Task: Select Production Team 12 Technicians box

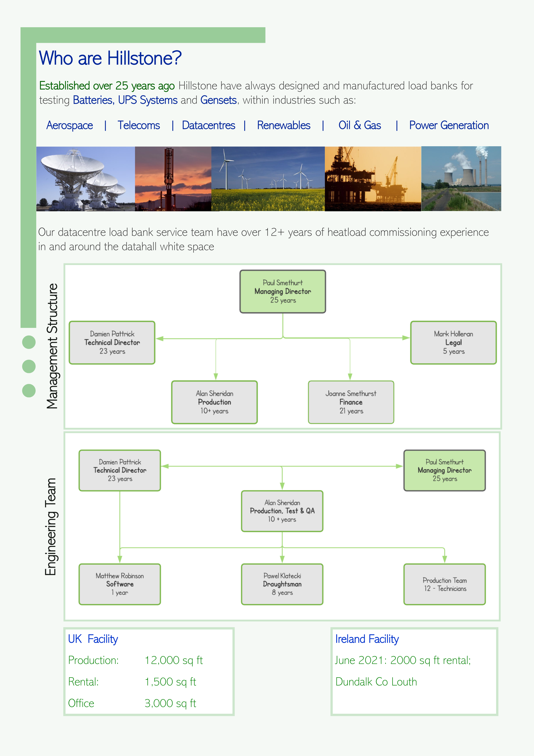Action: [445, 584]
